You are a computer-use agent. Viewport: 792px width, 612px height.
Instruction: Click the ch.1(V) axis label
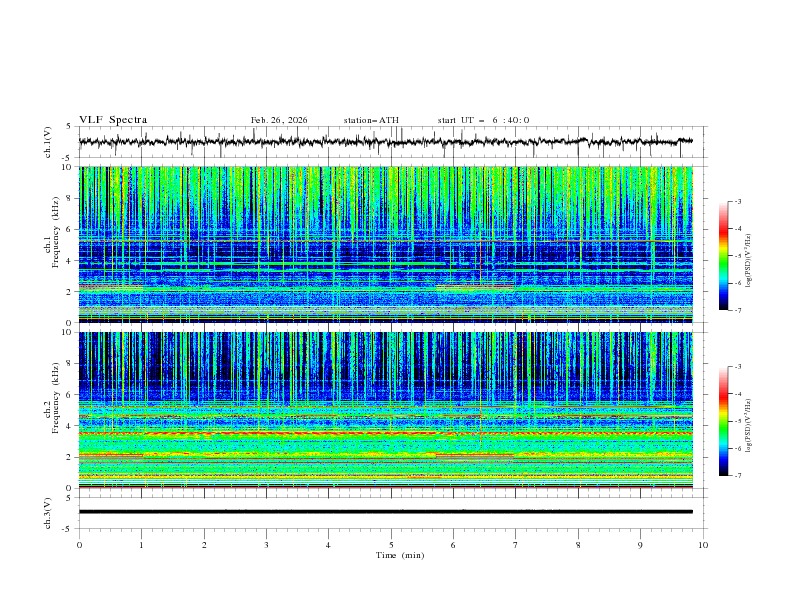tap(49, 142)
